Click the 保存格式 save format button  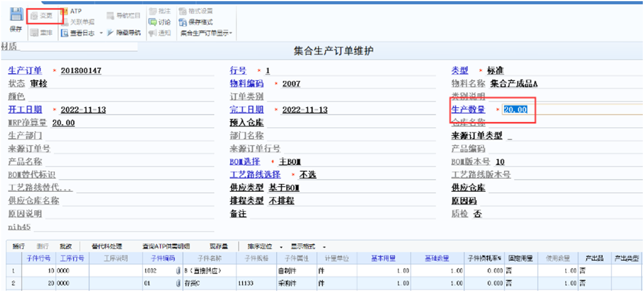[x=196, y=22]
